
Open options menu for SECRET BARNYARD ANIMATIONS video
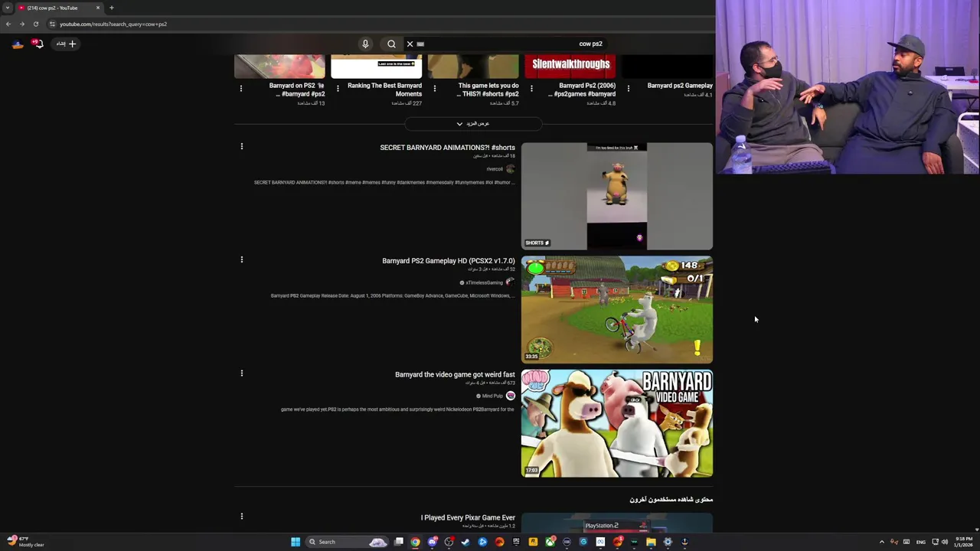242,146
